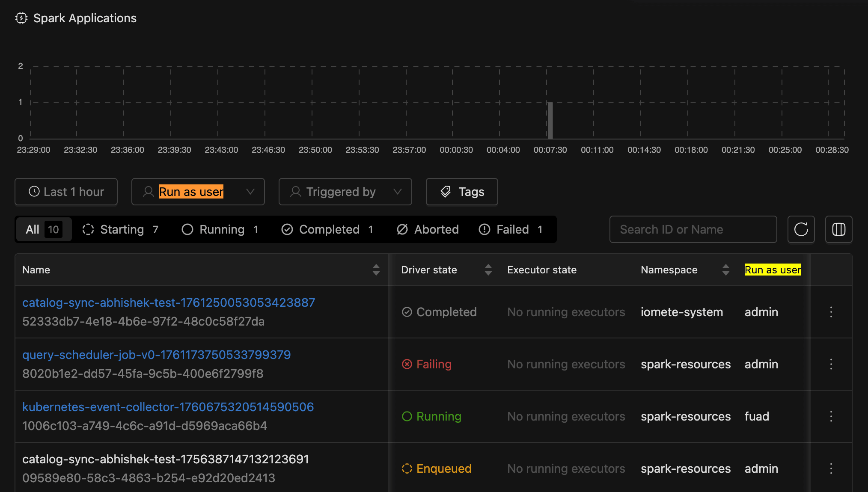Click ID 52333db7-4e18-4b6e-97f2-48c0c58f27da
This screenshot has height=492, width=868.
pyautogui.click(x=143, y=321)
